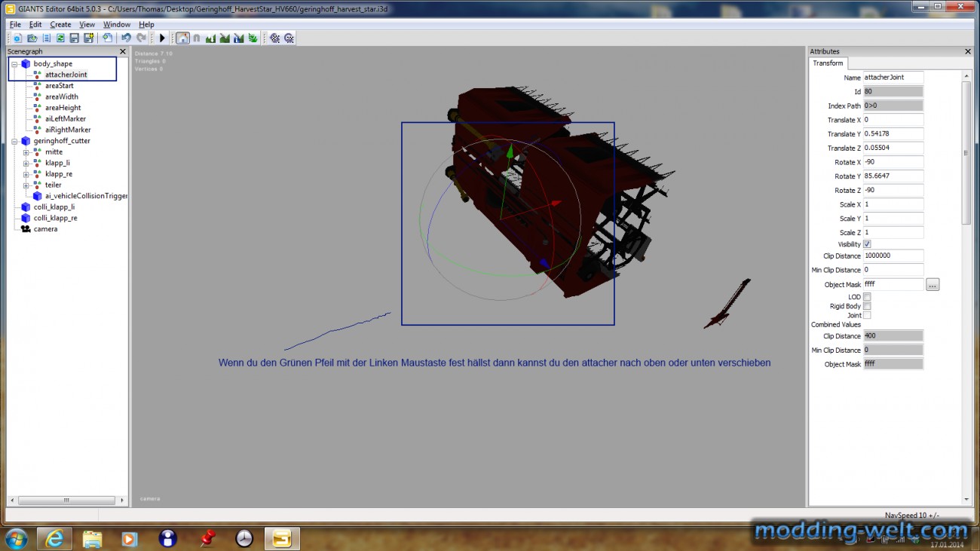Click the Rotate Y value field
The image size is (980, 551).
coord(893,176)
